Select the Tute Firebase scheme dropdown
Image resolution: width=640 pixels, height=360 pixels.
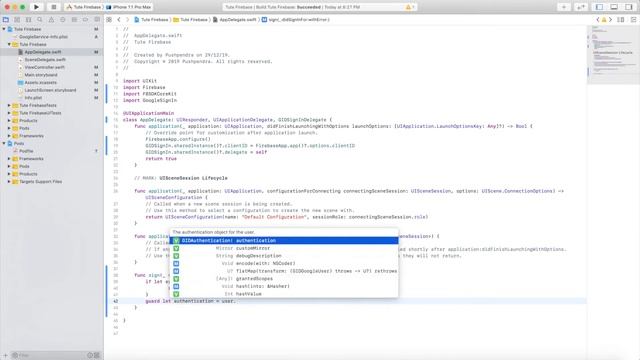pyautogui.click(x=84, y=7)
